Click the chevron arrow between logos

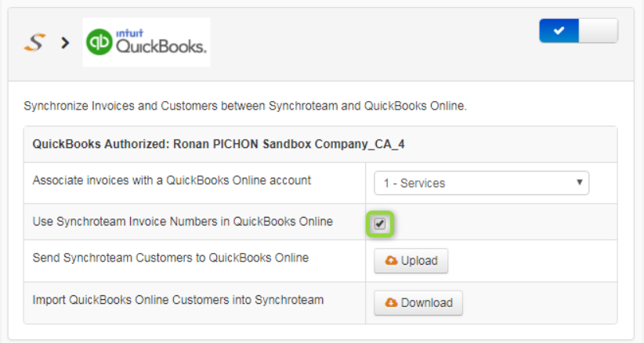tap(65, 42)
